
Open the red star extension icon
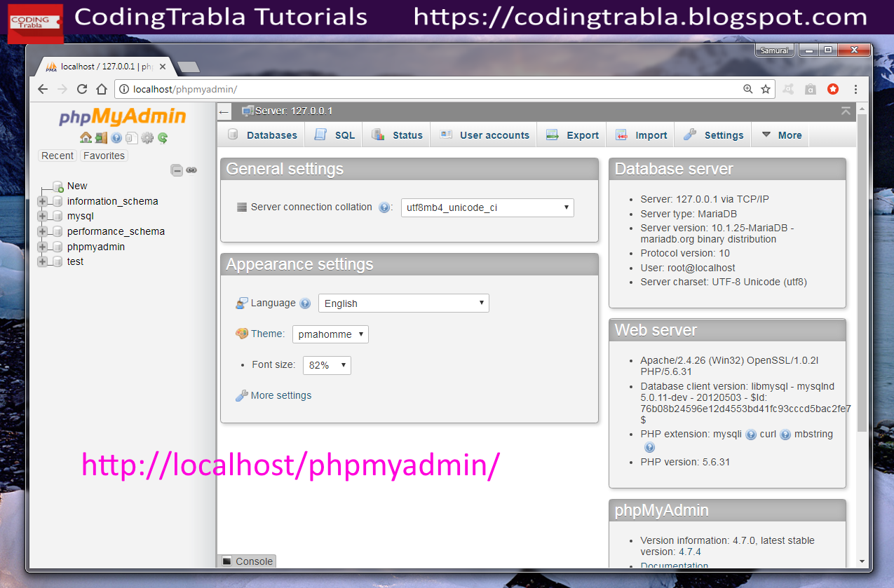point(833,89)
